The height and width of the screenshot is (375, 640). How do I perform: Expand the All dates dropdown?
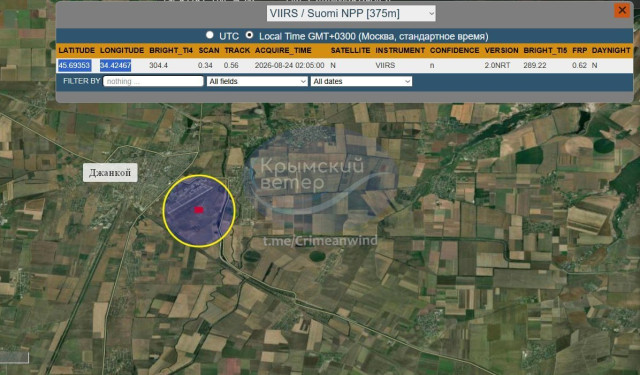click(x=361, y=81)
